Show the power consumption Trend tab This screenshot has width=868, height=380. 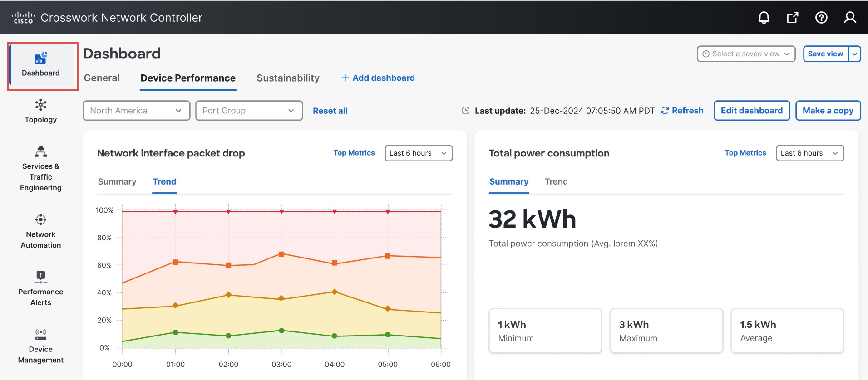[556, 182]
